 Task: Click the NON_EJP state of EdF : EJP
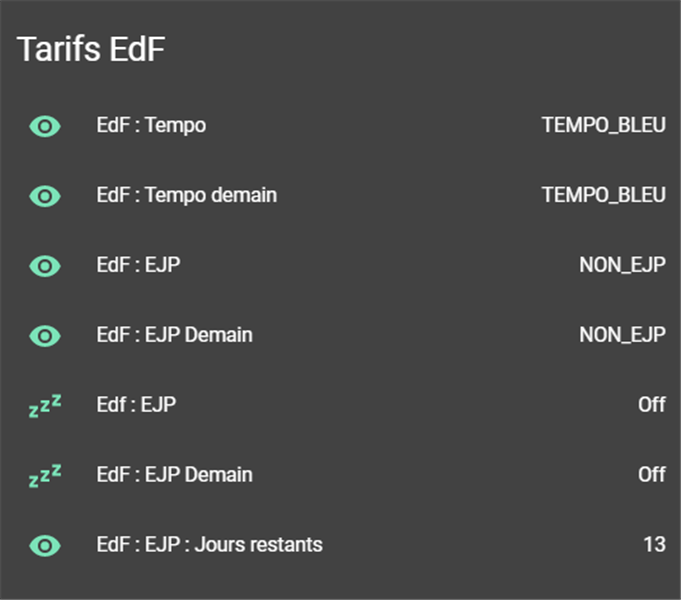[x=621, y=266]
